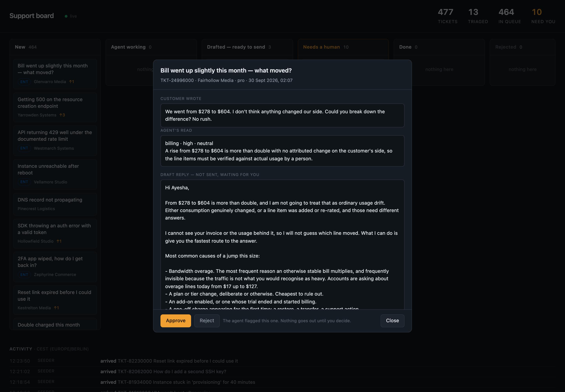Image resolution: width=565 pixels, height=392 pixels.
Task: Select the customer wrote message box
Action: 282,115
